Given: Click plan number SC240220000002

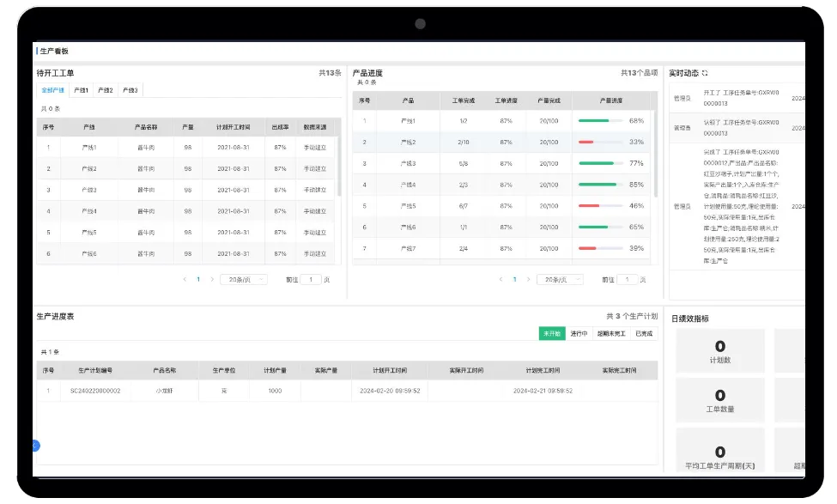Looking at the screenshot, I should pos(95,391).
